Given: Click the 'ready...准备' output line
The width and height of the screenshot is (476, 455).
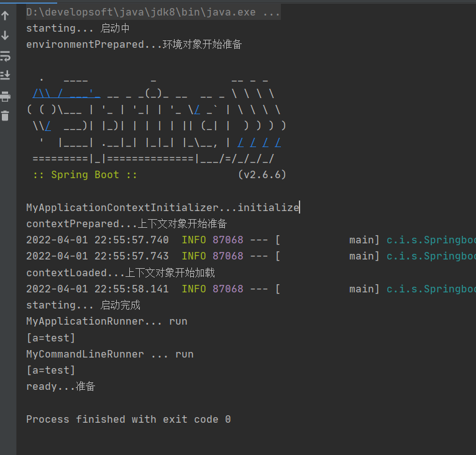Looking at the screenshot, I should point(61,387).
